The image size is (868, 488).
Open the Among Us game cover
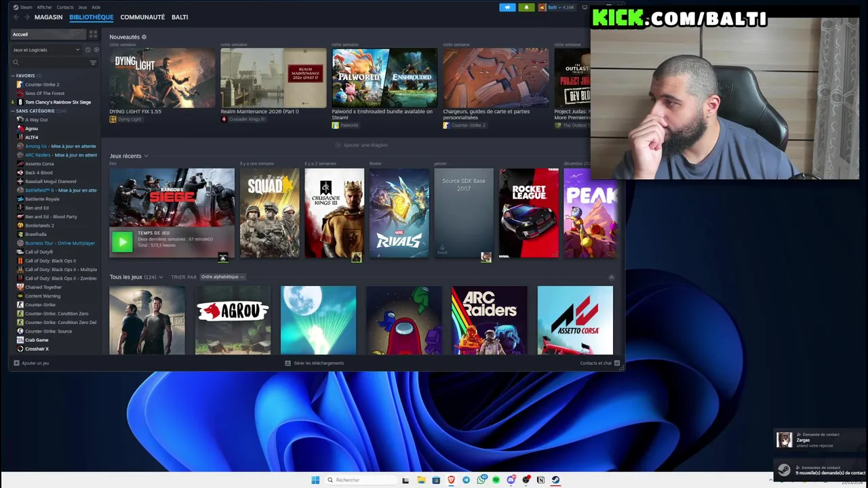[404, 320]
